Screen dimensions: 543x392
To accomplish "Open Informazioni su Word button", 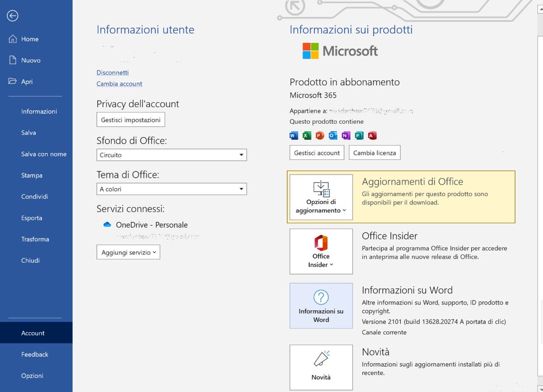I will (x=321, y=306).
